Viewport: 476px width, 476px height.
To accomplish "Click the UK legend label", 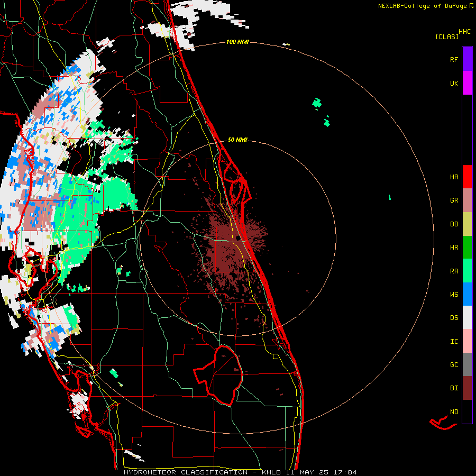I will pos(454,83).
